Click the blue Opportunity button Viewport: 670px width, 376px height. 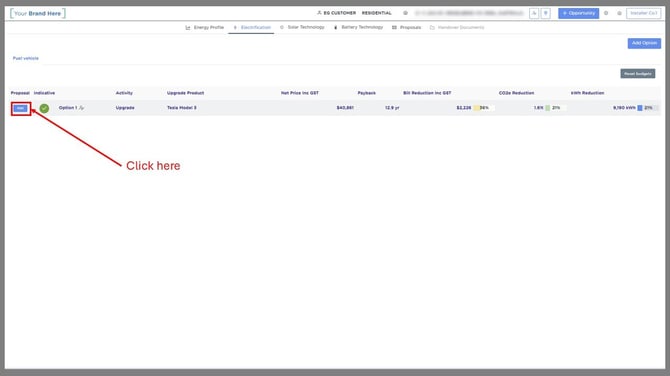click(579, 13)
